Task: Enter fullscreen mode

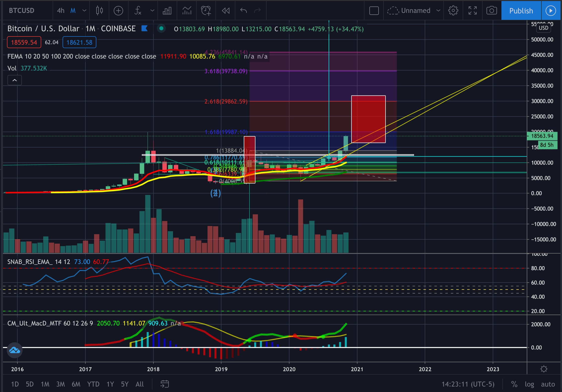Action: pyautogui.click(x=472, y=10)
